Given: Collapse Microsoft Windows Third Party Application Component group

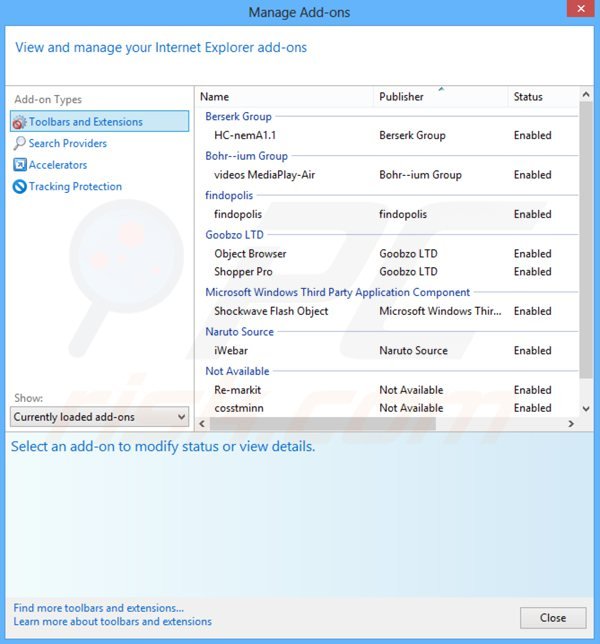Looking at the screenshot, I should click(337, 292).
